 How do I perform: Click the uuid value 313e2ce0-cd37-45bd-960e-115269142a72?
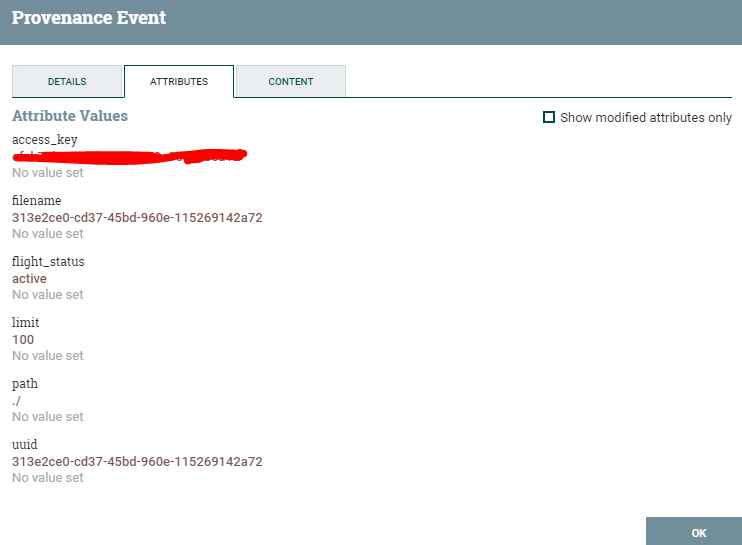[x=137, y=462]
